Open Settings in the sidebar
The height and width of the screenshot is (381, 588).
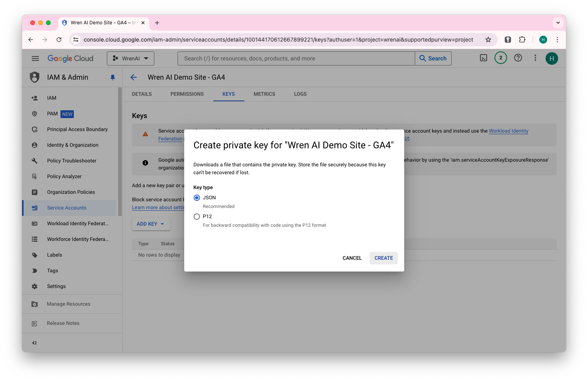click(70, 286)
